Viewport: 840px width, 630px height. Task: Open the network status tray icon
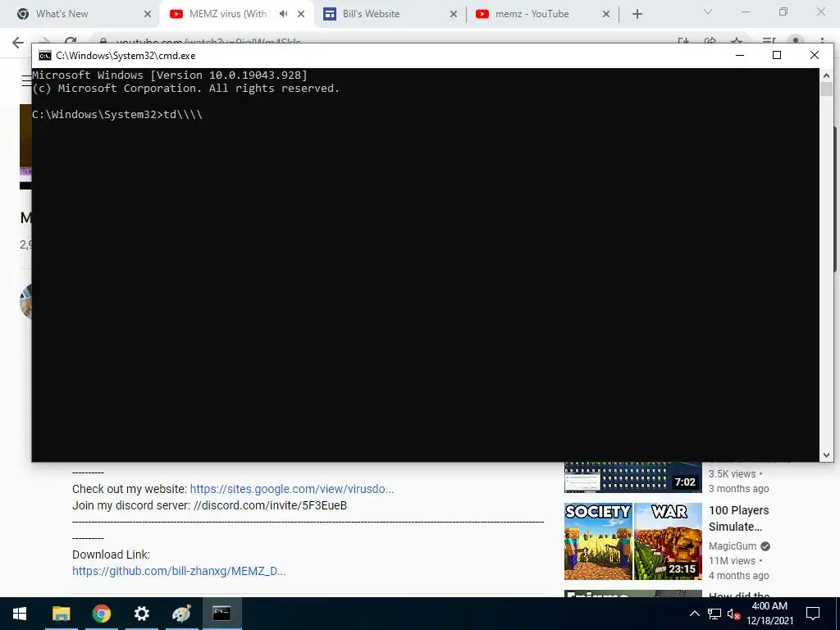click(714, 614)
